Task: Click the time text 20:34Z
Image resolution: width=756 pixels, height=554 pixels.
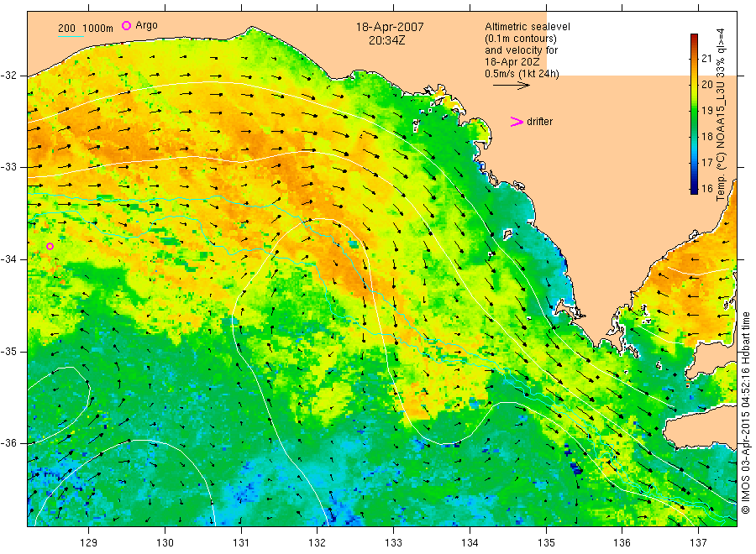Action: point(386,41)
